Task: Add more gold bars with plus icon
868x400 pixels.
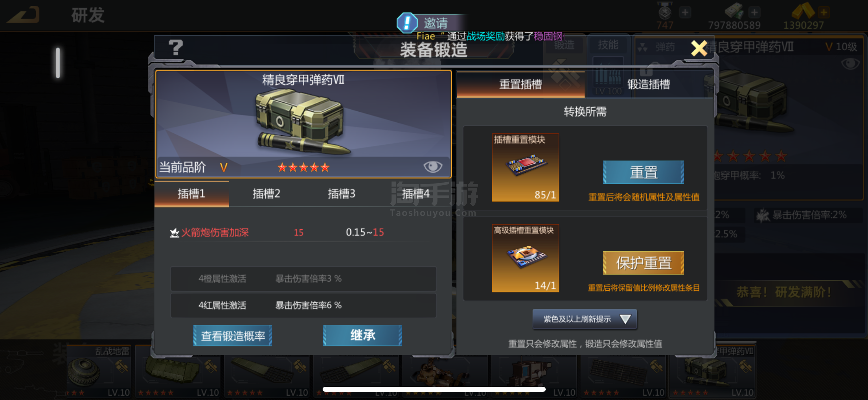Action: click(x=824, y=13)
